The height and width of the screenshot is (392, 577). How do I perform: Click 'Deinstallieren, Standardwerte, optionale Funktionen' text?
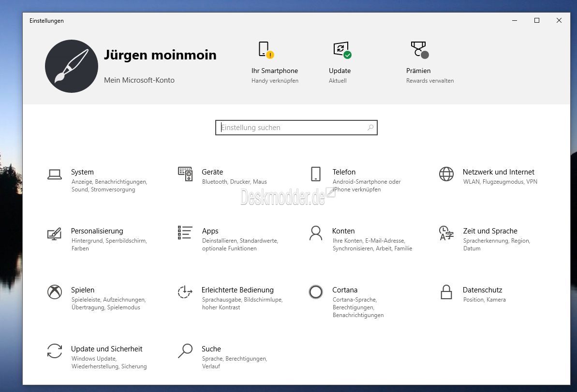pos(240,245)
